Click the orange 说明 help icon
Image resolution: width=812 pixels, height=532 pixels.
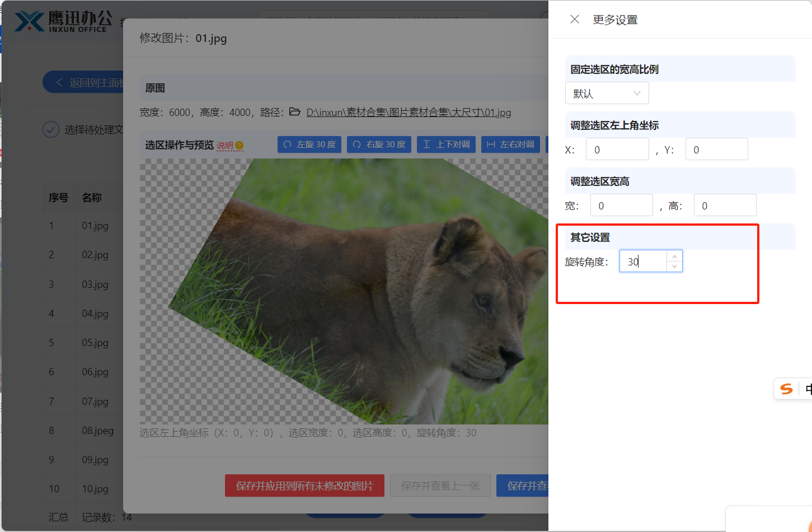[240, 146]
